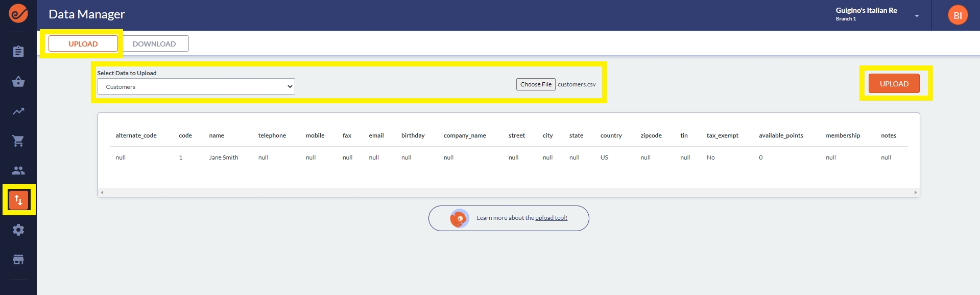
Task: Open the customers people icon in sidebar
Action: pyautogui.click(x=18, y=170)
